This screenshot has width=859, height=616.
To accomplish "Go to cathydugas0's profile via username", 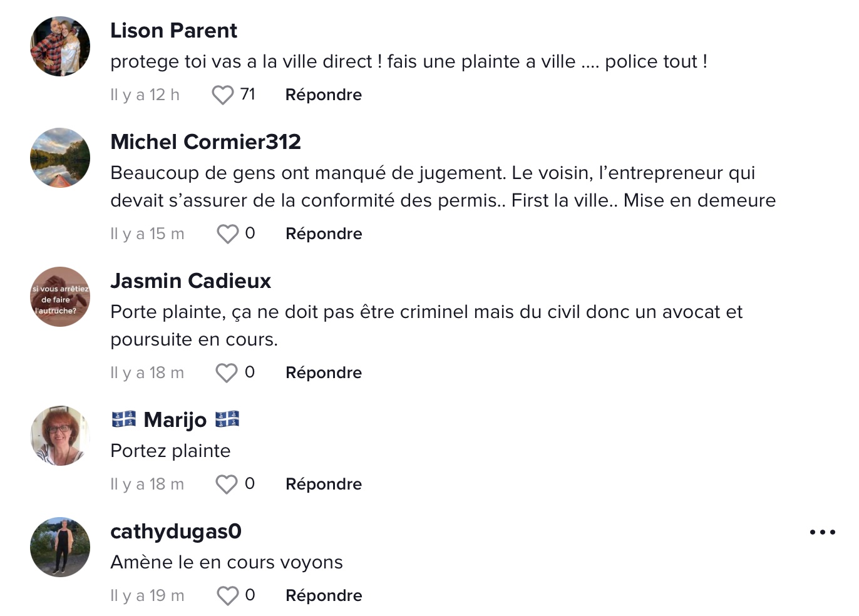I will pyautogui.click(x=176, y=531).
